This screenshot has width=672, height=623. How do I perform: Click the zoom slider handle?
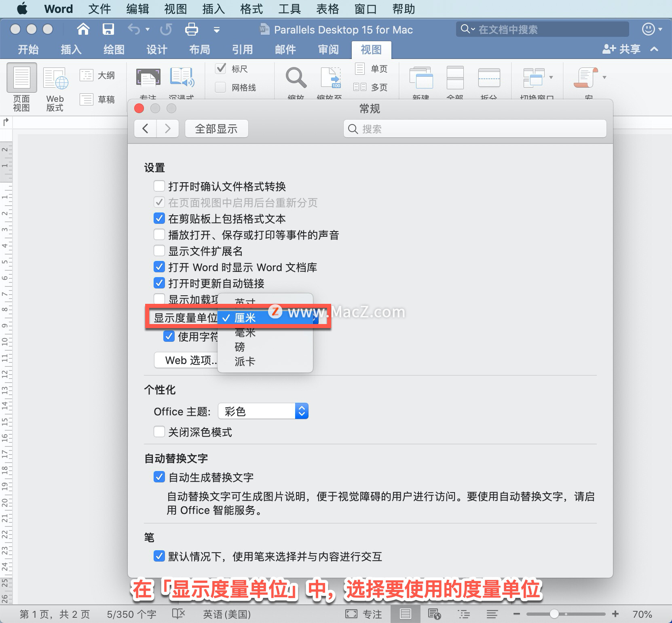(554, 614)
